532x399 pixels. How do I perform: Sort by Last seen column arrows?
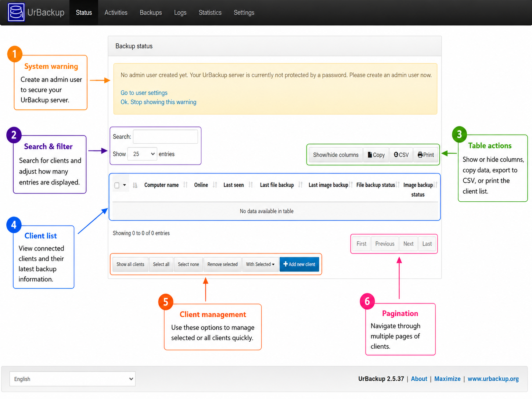pos(251,185)
